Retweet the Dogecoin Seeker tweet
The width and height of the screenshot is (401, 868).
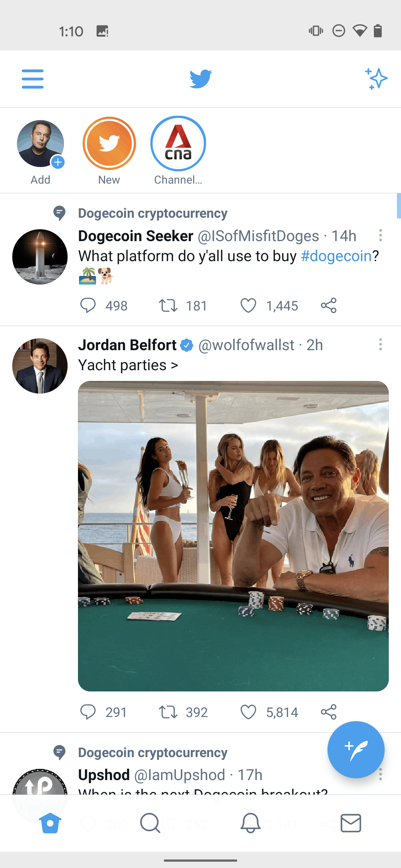click(168, 306)
